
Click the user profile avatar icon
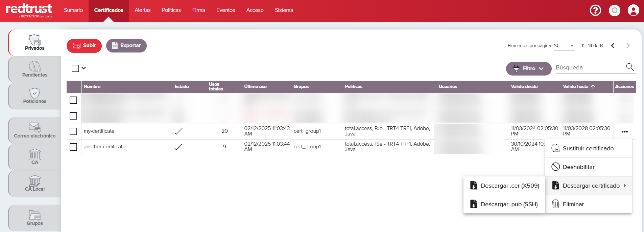click(633, 10)
